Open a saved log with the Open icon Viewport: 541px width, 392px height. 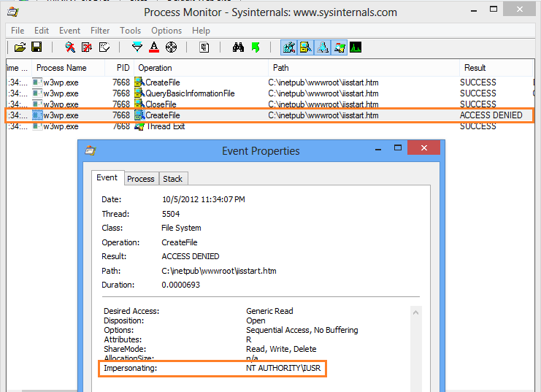(x=20, y=47)
